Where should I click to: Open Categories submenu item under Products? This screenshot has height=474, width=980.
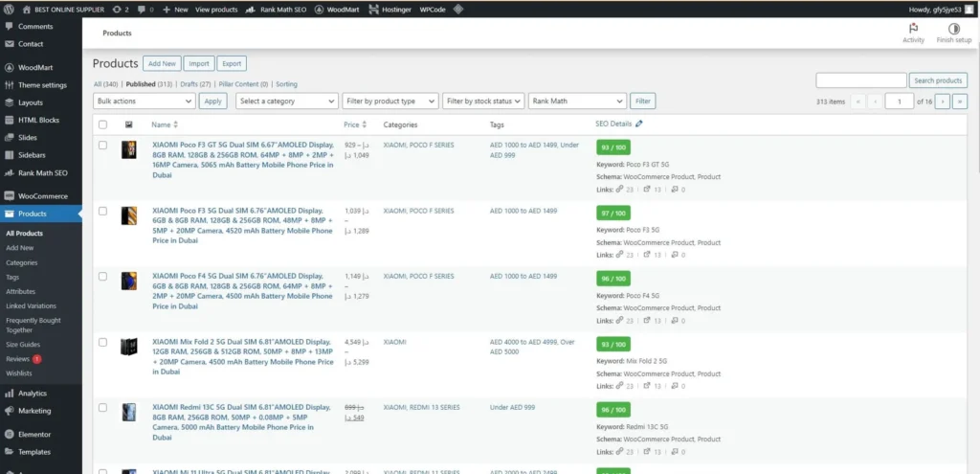click(22, 262)
